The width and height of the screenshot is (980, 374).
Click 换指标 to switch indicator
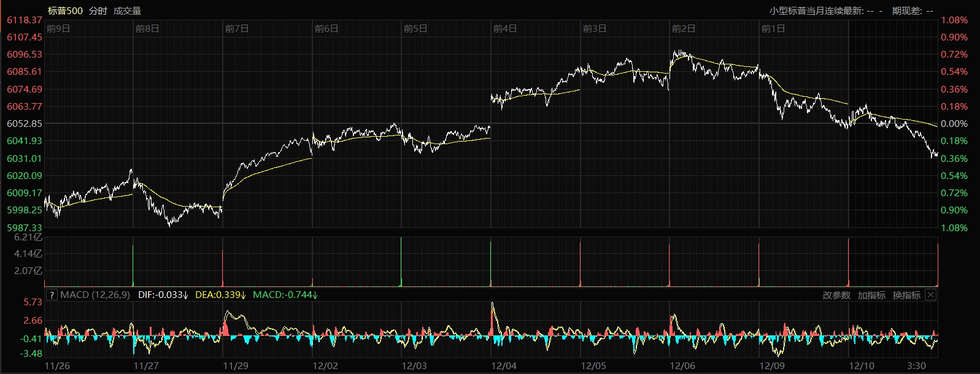click(x=906, y=296)
